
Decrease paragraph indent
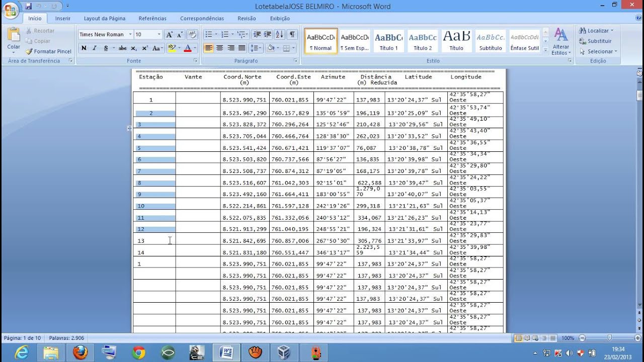coord(257,35)
